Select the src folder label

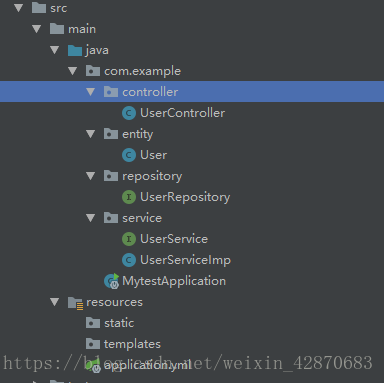(x=59, y=8)
